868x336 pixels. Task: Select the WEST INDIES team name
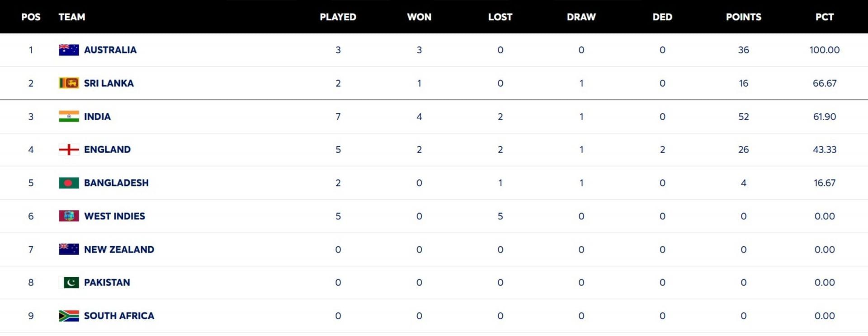click(x=114, y=216)
